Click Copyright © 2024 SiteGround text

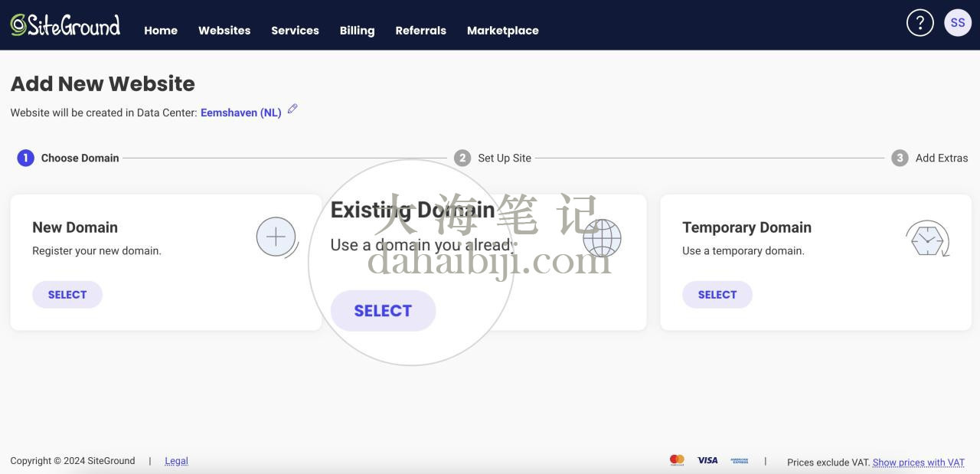[73, 461]
